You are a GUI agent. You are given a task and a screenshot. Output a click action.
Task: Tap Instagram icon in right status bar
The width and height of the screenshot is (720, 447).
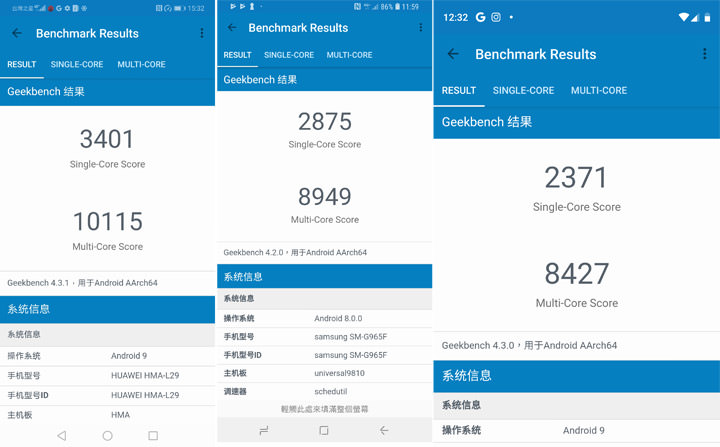pos(496,17)
